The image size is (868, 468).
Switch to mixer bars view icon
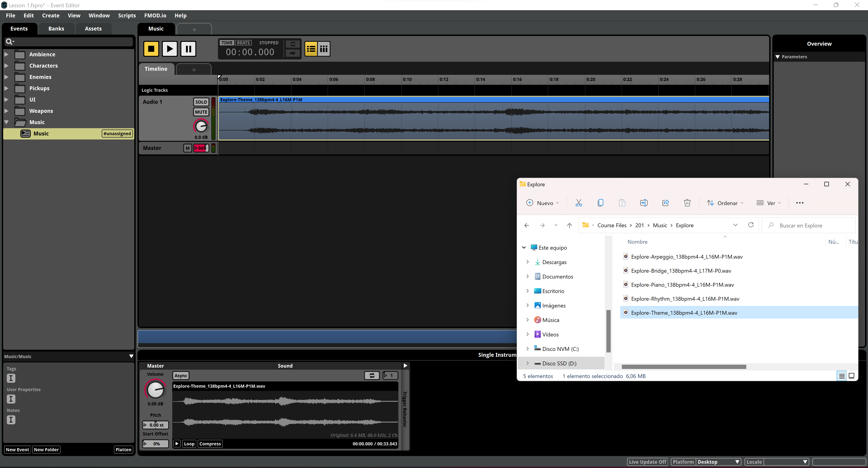(x=324, y=49)
